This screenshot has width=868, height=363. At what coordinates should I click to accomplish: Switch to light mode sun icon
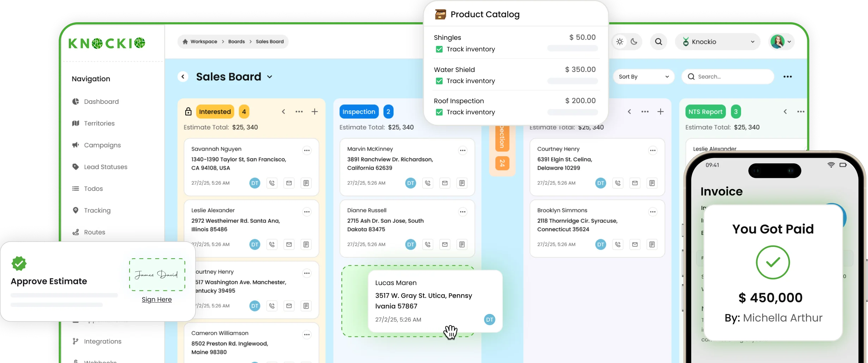[620, 42]
